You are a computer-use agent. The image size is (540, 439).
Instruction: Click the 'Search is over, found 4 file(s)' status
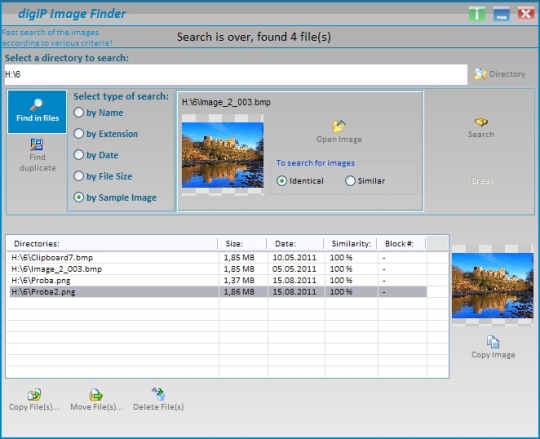[254, 37]
